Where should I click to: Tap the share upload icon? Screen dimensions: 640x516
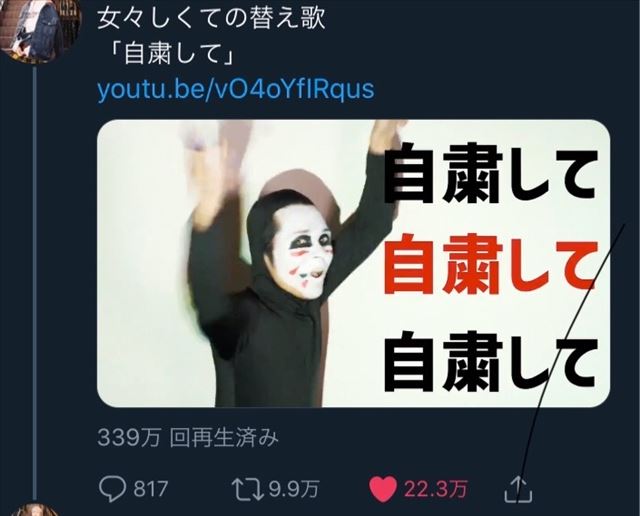[518, 489]
